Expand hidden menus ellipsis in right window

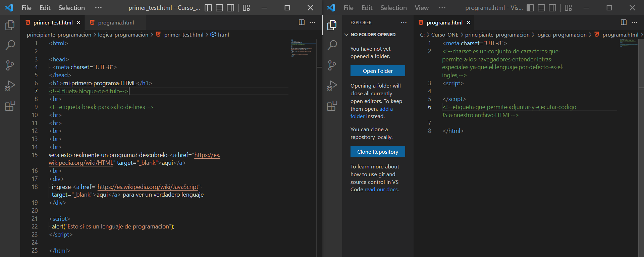tap(442, 8)
